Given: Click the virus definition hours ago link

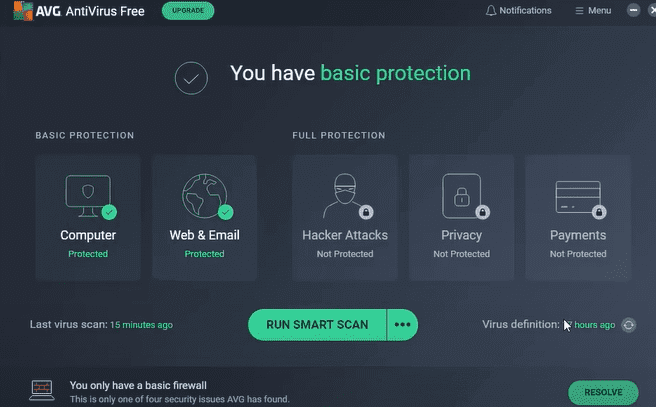Looking at the screenshot, I should 590,325.
